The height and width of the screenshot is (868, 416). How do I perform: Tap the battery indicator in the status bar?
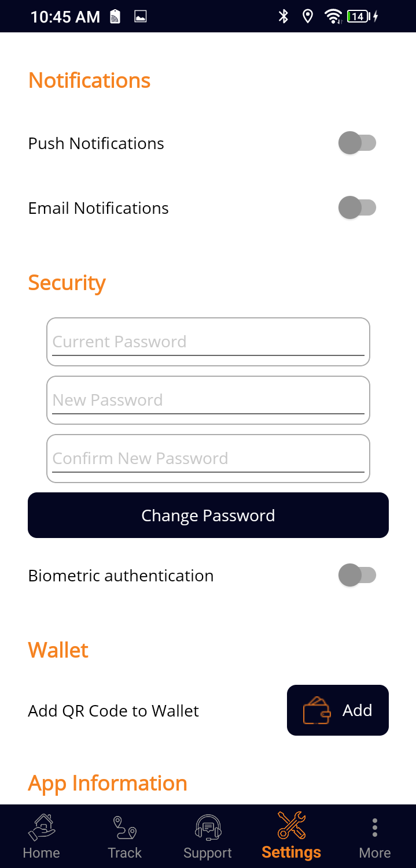359,16
